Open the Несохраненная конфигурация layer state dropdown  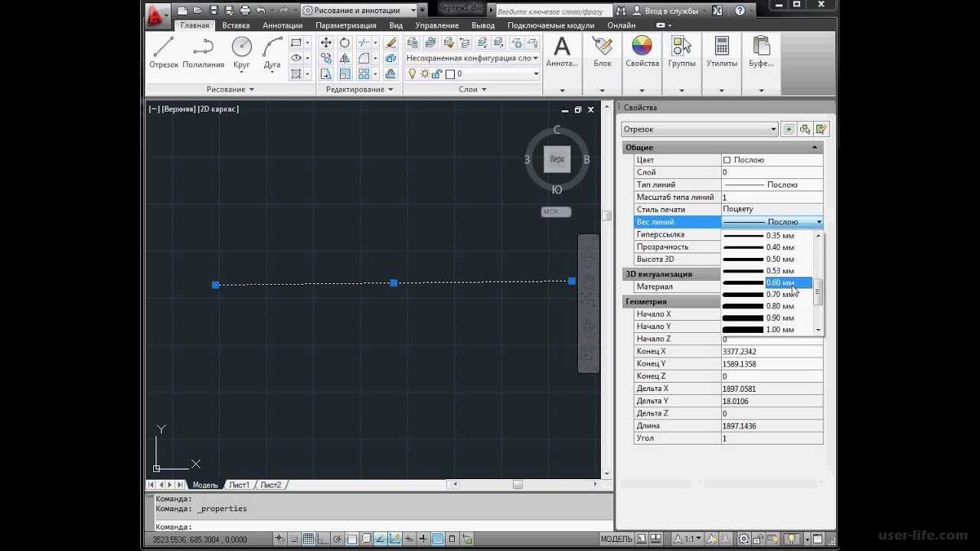coord(472,58)
